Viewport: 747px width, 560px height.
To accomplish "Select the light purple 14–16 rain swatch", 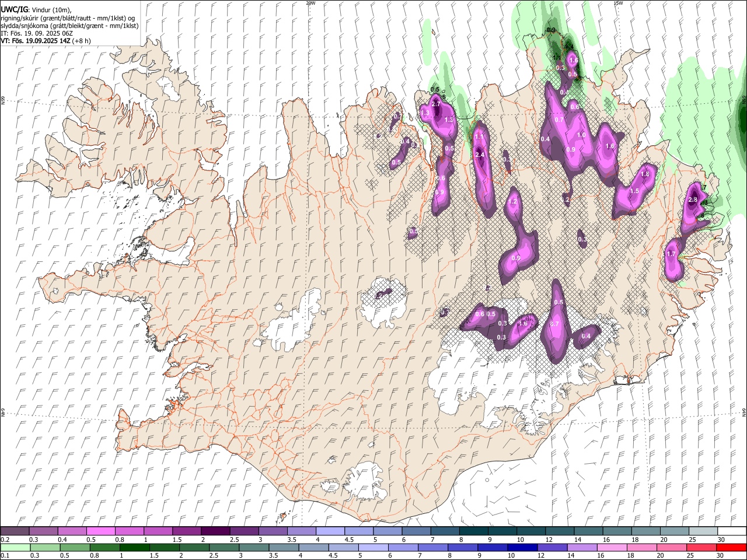I will click(x=582, y=548).
